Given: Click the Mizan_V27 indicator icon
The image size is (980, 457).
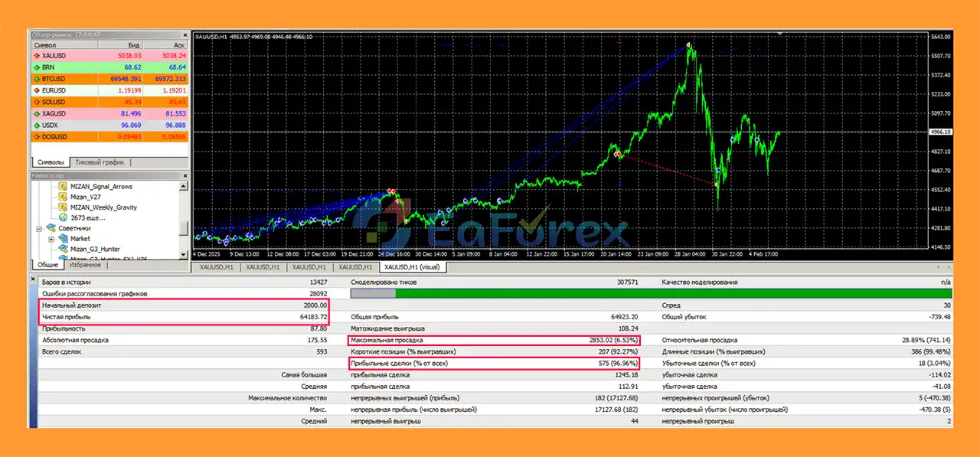Looking at the screenshot, I should [64, 197].
